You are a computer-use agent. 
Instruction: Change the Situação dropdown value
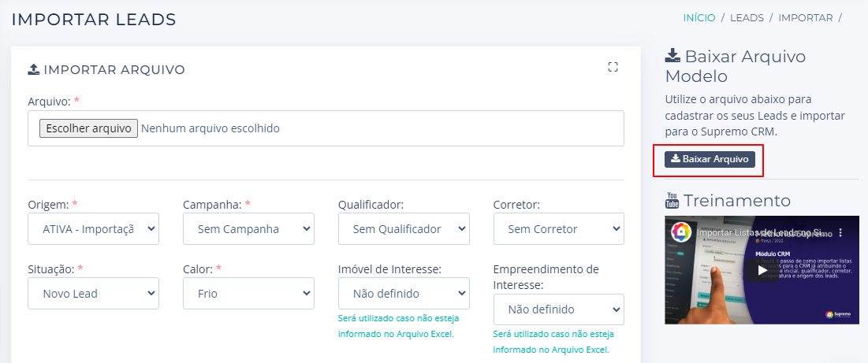pos(94,294)
